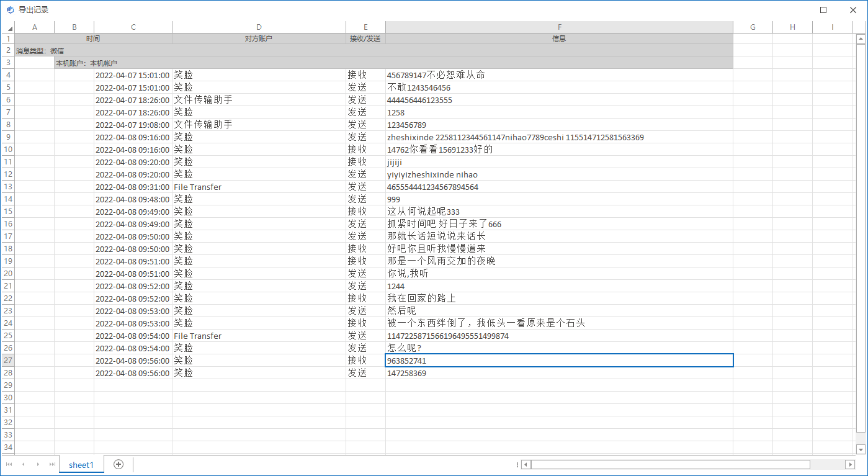Select timestamp 2022-04-08 09:31:00
Viewport: 868px width, 476px height.
[x=133, y=187]
